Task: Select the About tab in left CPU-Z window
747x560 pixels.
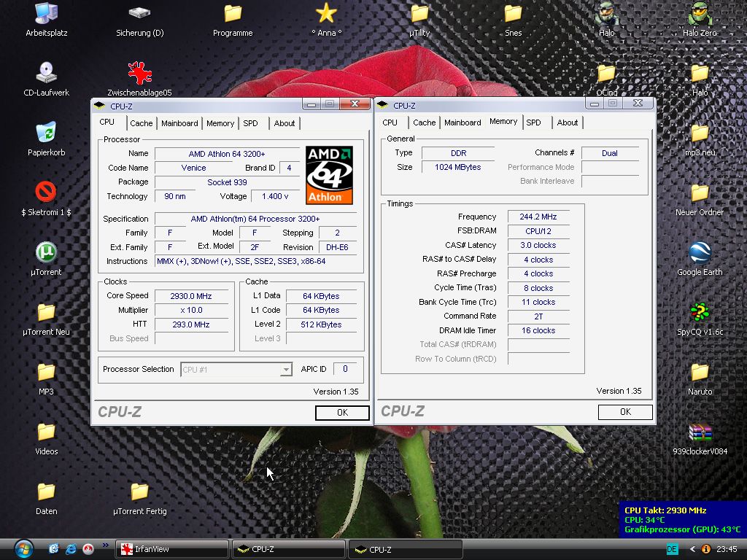Action: [x=285, y=123]
